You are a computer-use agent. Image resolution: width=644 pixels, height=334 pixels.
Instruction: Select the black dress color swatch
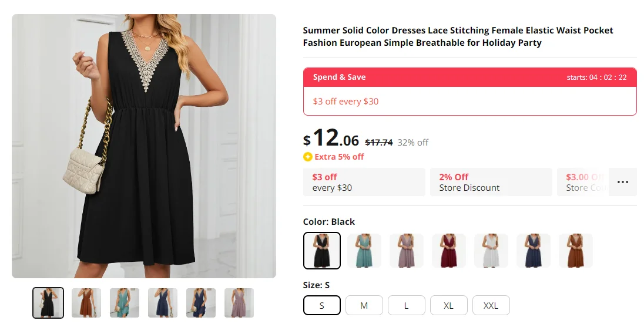click(322, 251)
